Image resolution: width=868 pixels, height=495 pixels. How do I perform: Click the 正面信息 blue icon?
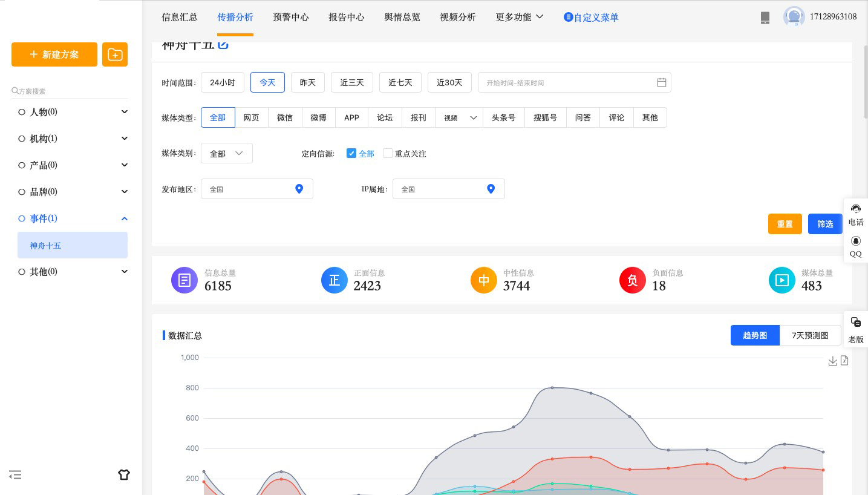[x=334, y=280]
